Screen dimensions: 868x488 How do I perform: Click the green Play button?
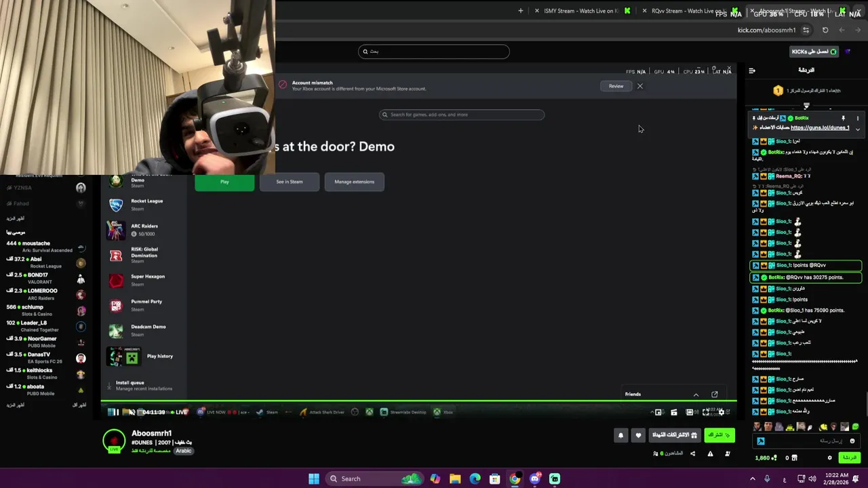pos(224,182)
